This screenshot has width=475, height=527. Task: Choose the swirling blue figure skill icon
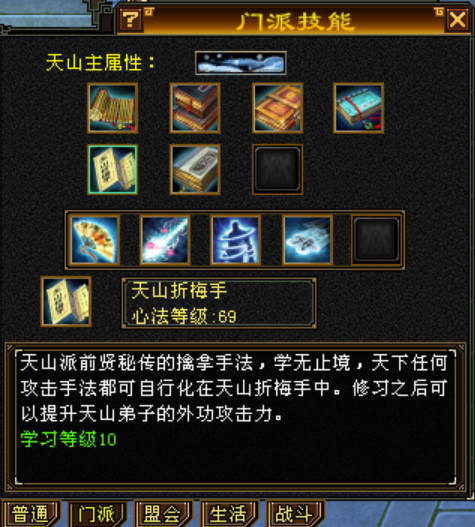click(236, 240)
